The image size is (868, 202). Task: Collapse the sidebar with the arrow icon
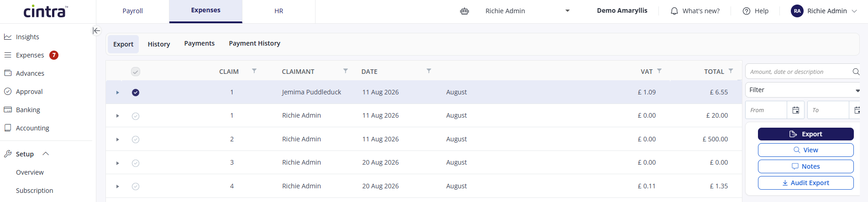96,31
